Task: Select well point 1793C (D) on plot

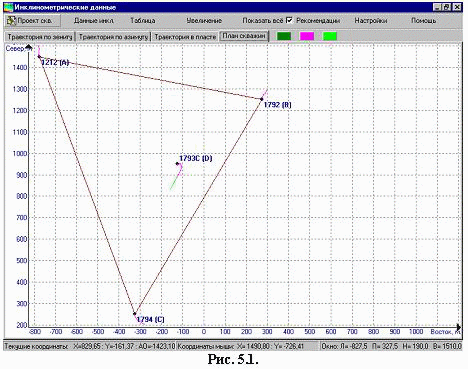Action: (x=177, y=163)
